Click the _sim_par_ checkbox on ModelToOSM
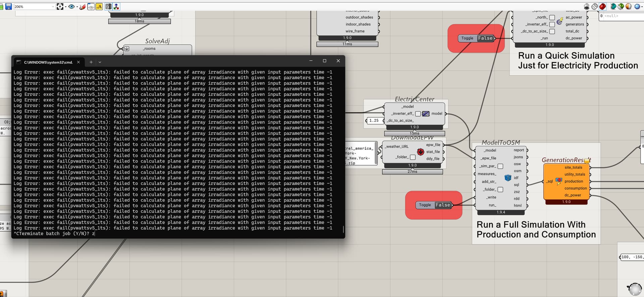 coord(500,166)
